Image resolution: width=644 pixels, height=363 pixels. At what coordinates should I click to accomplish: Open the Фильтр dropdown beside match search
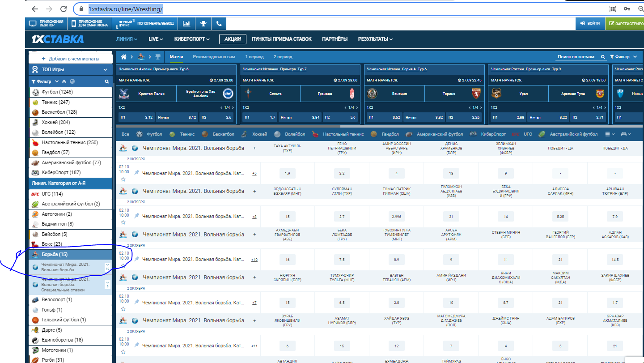coord(623,57)
